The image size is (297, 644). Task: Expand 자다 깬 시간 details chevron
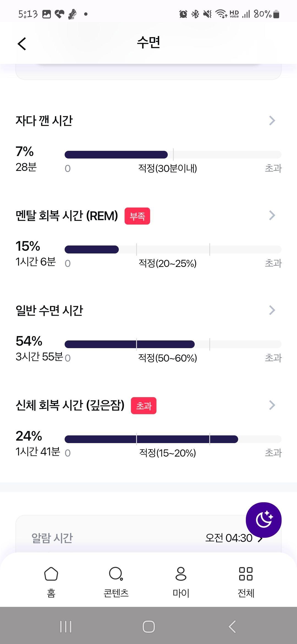pyautogui.click(x=272, y=121)
